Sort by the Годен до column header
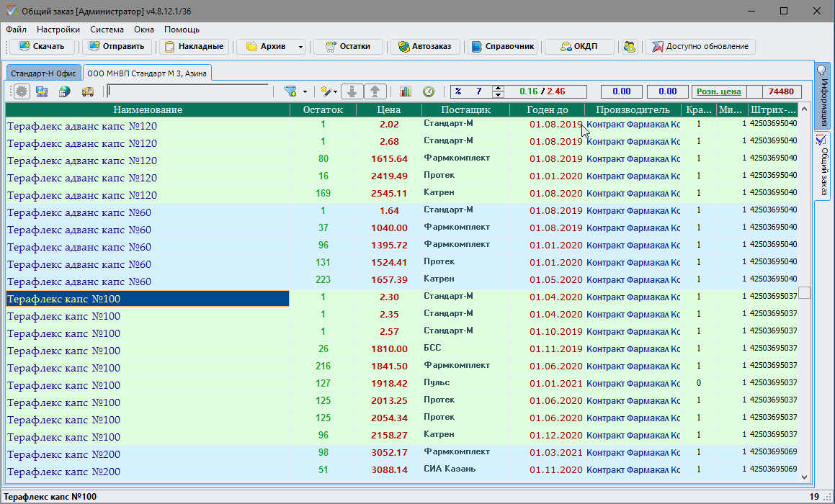Image resolution: width=835 pixels, height=504 pixels. [x=548, y=109]
